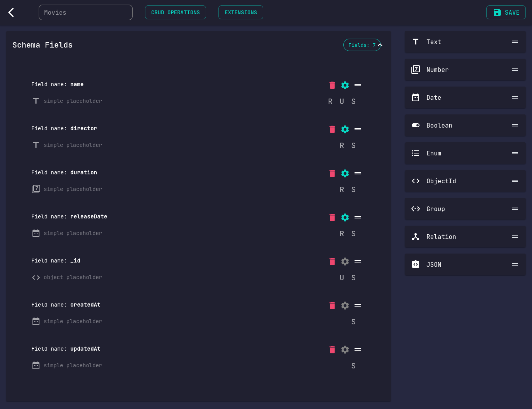Viewport: 532px width, 409px height.
Task: Go back using the left arrow
Action: [11, 12]
